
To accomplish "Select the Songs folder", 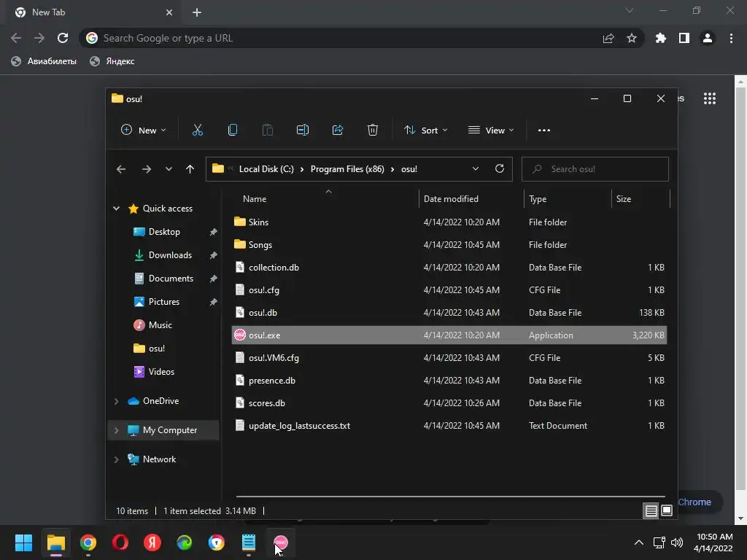I will [449, 245].
